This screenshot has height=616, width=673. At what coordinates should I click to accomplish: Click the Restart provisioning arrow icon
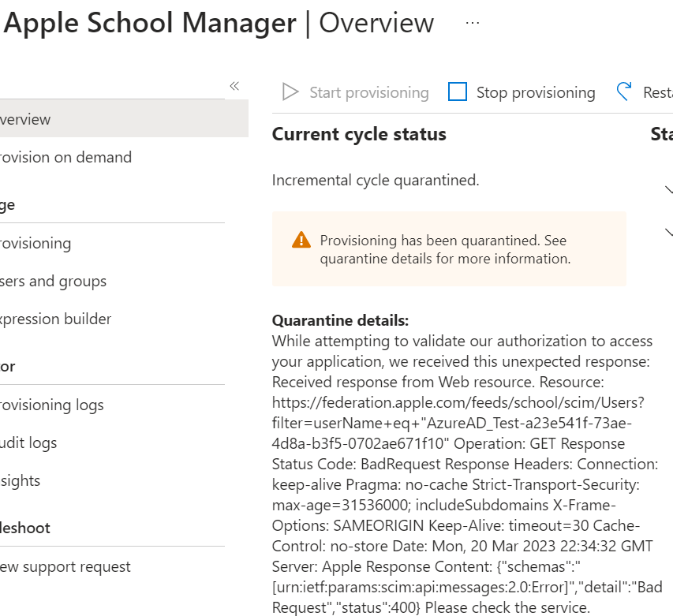(624, 91)
